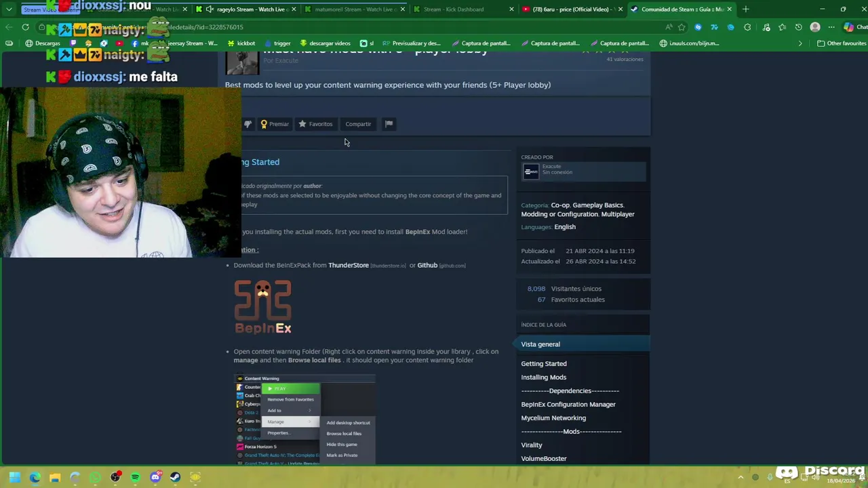Open the kickbot bookmark

click(241, 43)
